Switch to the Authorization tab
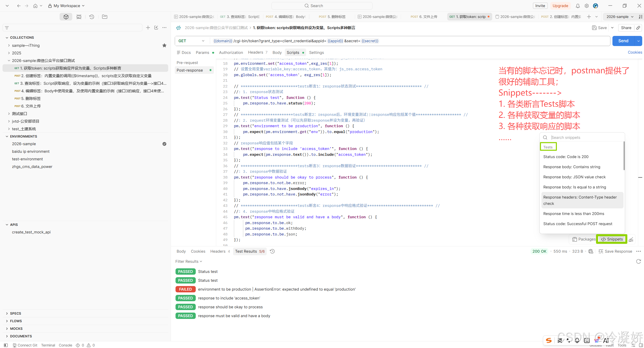Viewport: 644px width, 348px height. point(231,53)
